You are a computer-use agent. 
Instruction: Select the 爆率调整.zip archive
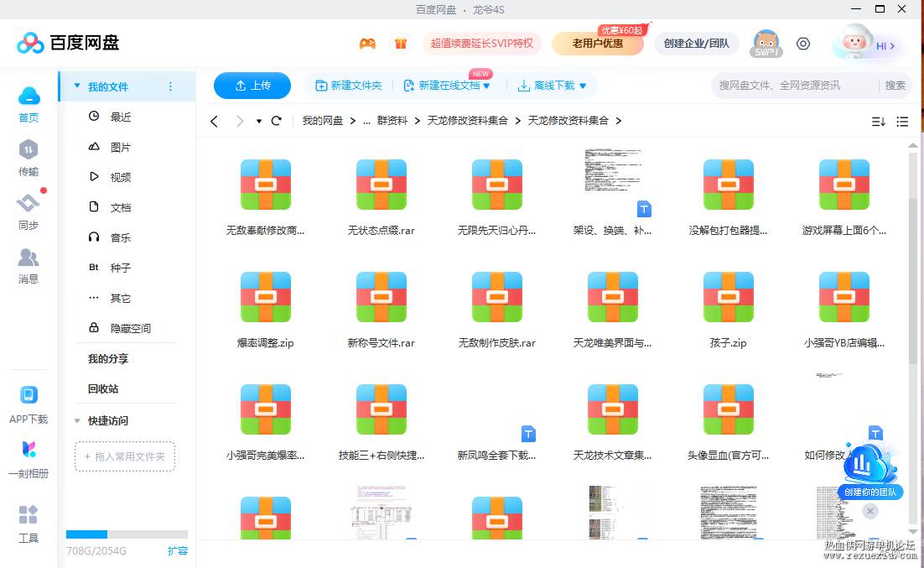pos(265,310)
